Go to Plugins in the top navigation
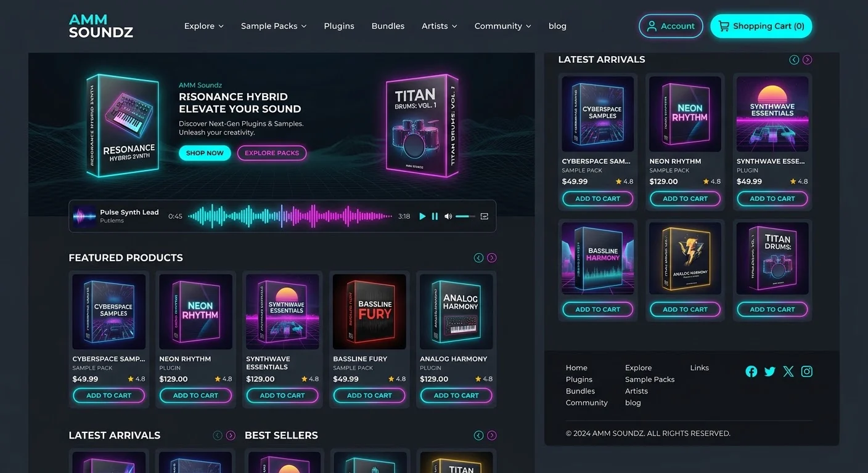This screenshot has height=473, width=868. pos(339,26)
